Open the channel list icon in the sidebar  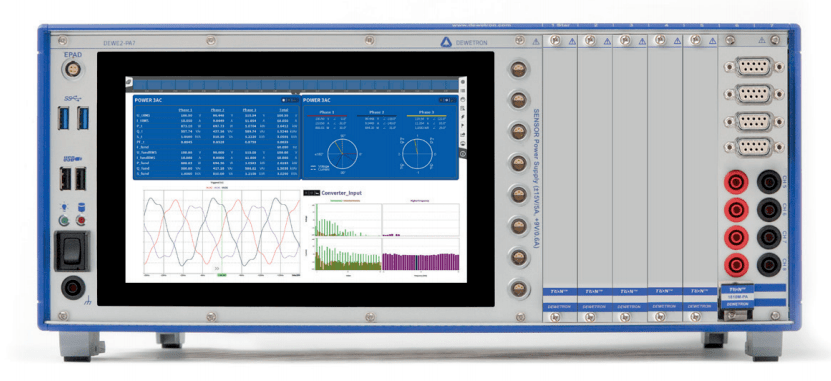(463, 91)
